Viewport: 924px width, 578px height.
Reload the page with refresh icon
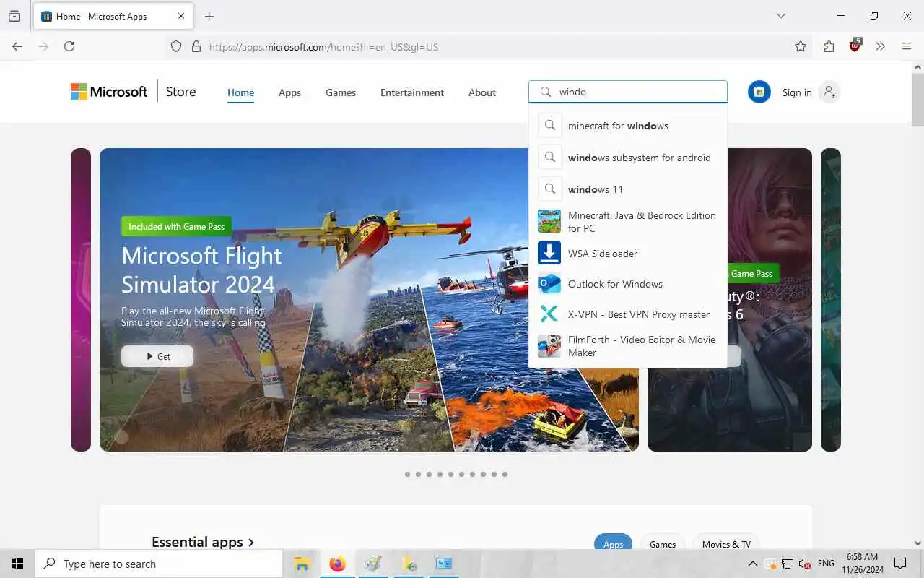69,46
